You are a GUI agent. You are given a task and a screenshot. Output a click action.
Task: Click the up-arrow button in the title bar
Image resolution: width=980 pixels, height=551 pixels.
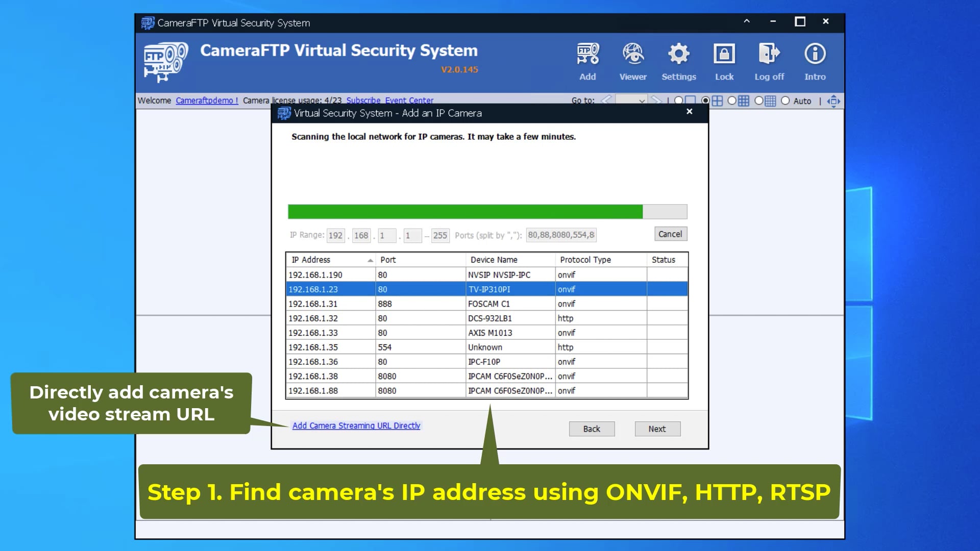[x=747, y=21]
